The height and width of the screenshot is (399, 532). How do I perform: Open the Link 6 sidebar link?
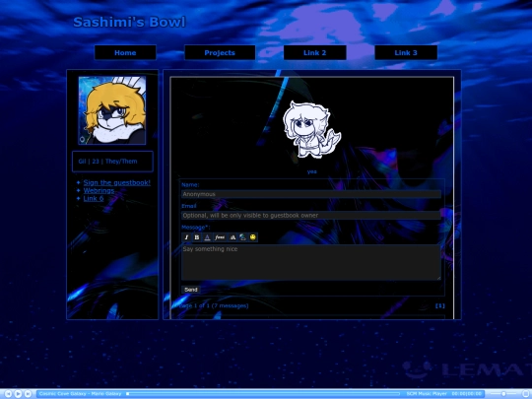coord(94,198)
